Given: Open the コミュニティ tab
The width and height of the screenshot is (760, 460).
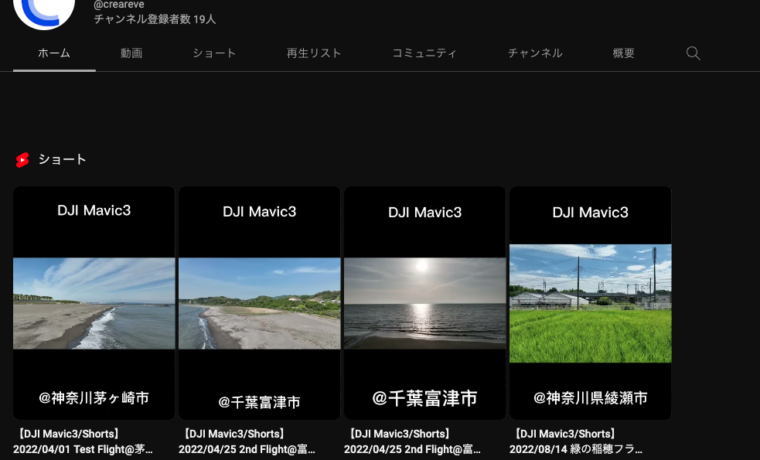Looking at the screenshot, I should [424, 53].
